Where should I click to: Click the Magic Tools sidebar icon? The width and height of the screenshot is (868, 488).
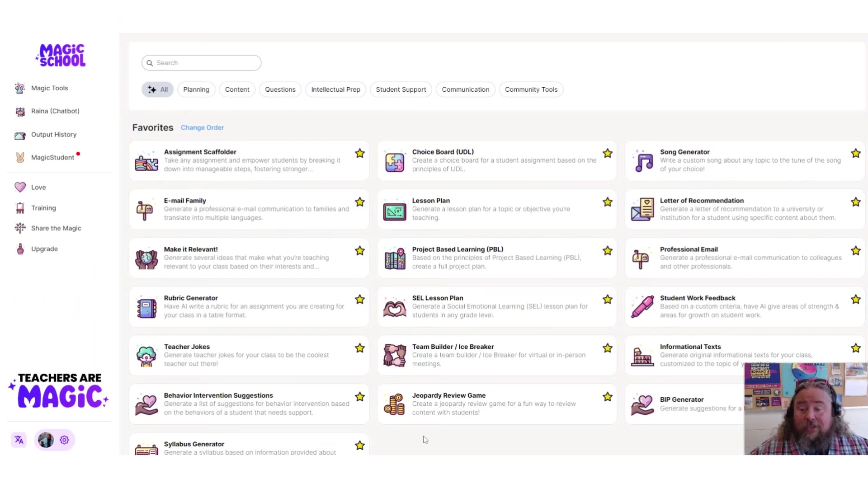point(20,88)
